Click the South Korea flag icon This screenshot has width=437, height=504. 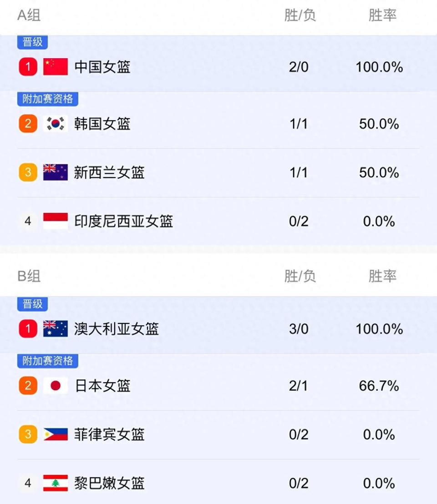(56, 123)
